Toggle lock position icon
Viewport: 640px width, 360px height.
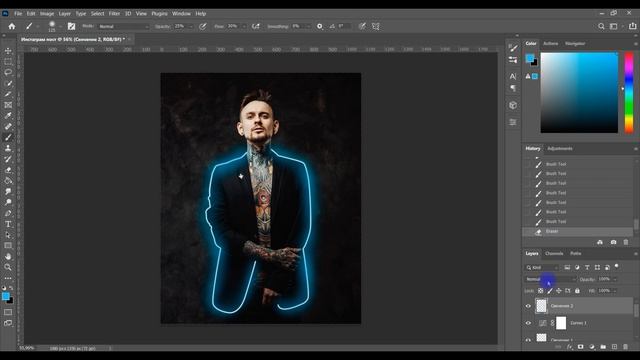click(x=559, y=291)
